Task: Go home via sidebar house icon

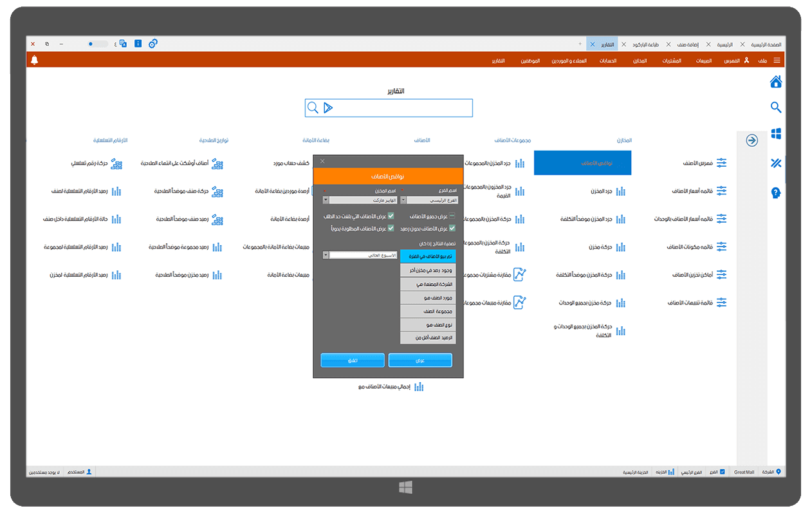Action: click(776, 82)
